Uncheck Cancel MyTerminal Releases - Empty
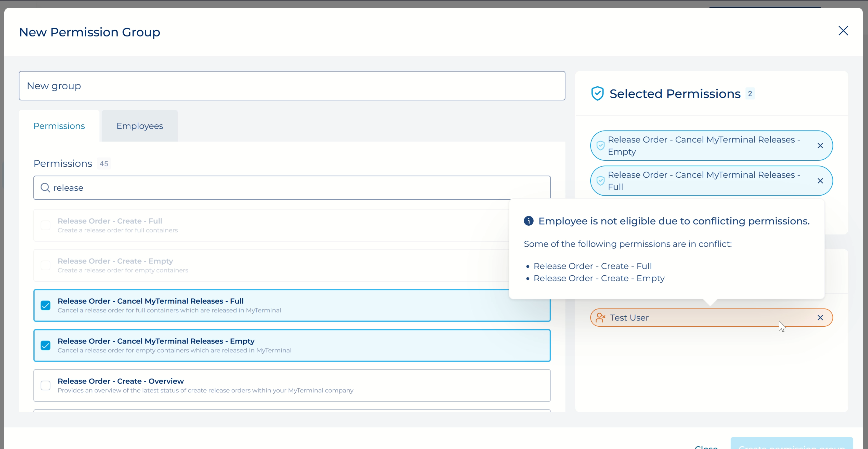Screen dimensions: 868x449 (x=45, y=345)
